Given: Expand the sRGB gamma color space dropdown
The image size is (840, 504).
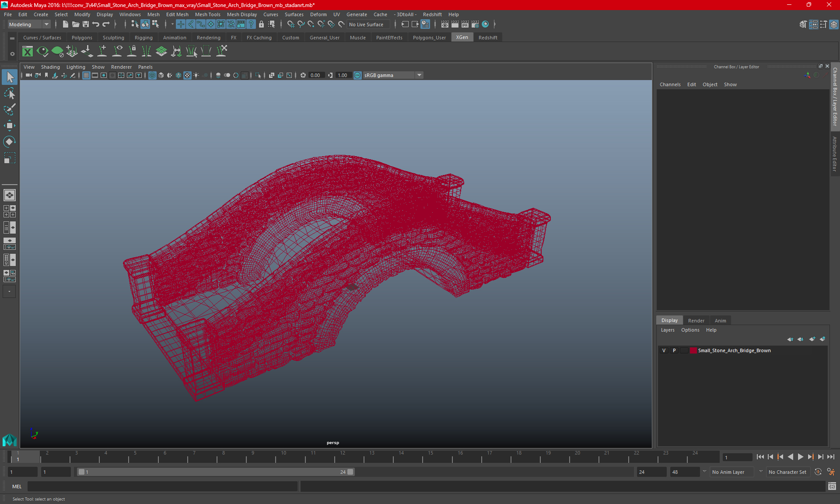Looking at the screenshot, I should (x=419, y=75).
